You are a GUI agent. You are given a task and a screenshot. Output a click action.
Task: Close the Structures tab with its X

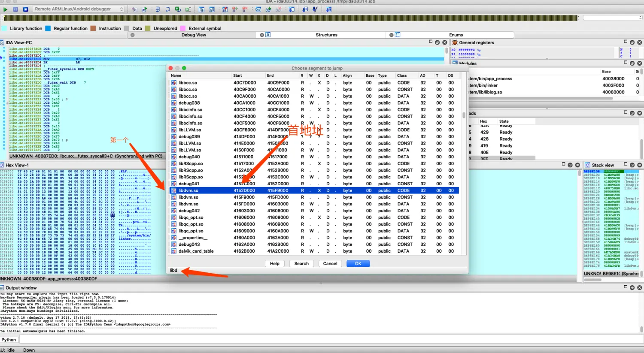pos(262,35)
